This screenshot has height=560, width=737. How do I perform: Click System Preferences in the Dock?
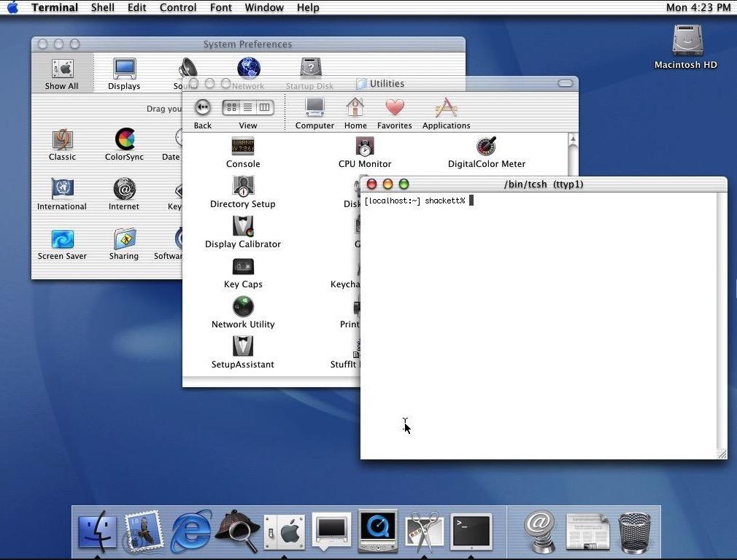285,532
